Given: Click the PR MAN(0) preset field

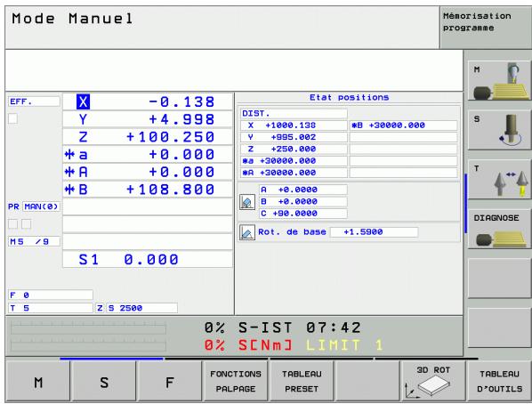Looking at the screenshot, I should point(42,206).
